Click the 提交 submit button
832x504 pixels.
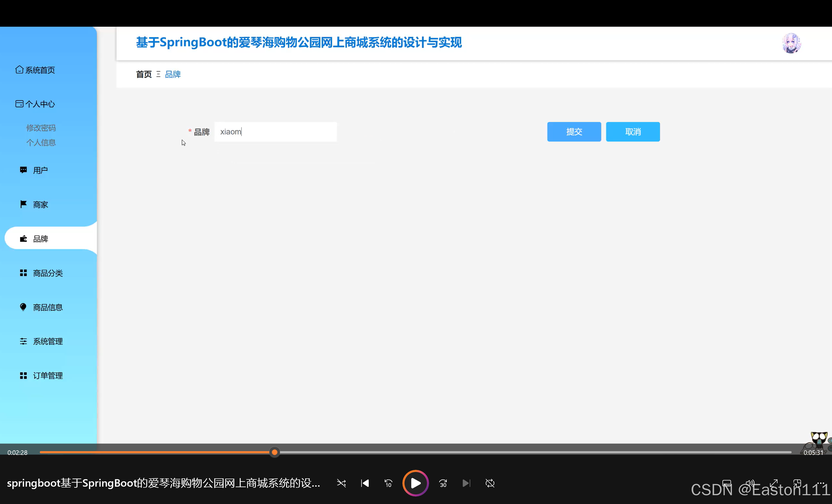(x=574, y=132)
